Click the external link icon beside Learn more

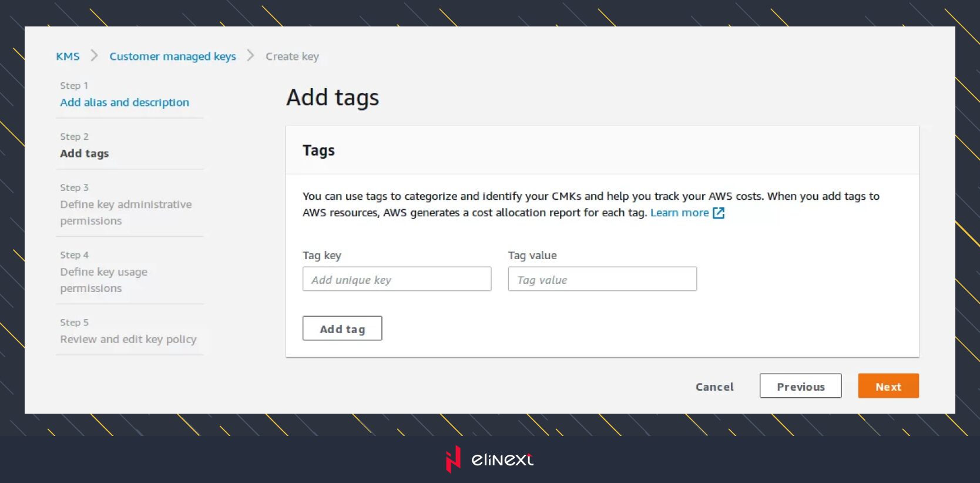tap(718, 213)
